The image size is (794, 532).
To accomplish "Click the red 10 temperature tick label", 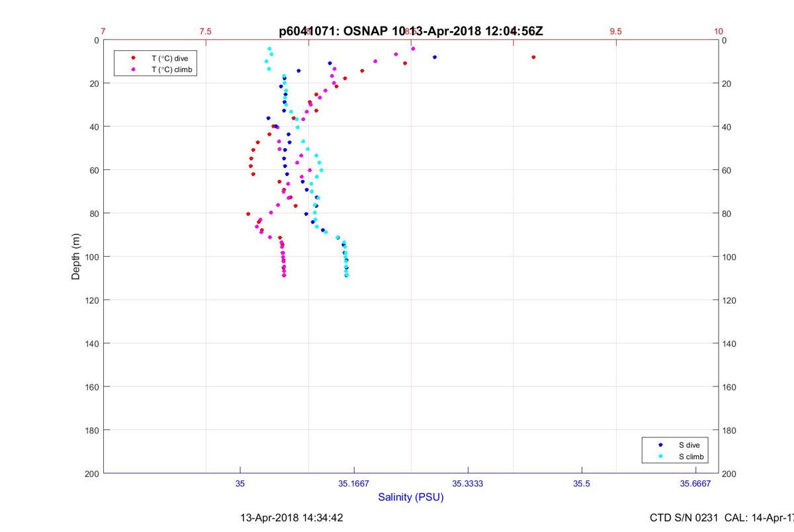I will 719,31.
